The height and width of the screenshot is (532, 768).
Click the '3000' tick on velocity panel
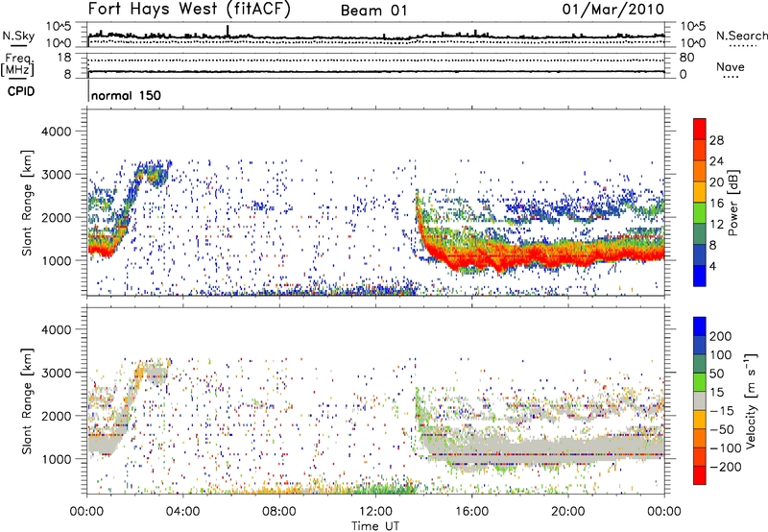[57, 373]
